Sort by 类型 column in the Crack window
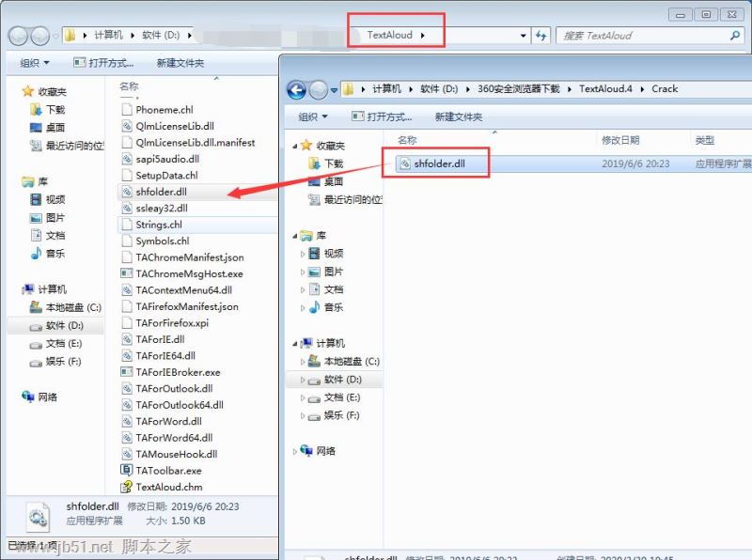Image resolution: width=752 pixels, height=560 pixels. [704, 140]
